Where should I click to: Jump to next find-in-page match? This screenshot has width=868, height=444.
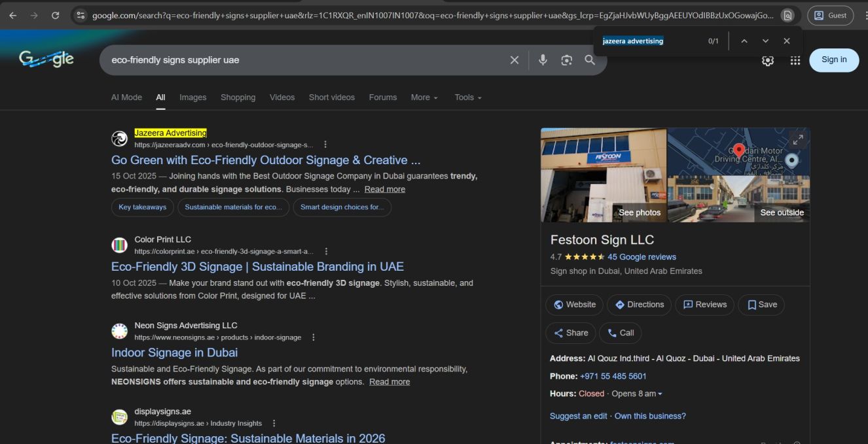(765, 41)
